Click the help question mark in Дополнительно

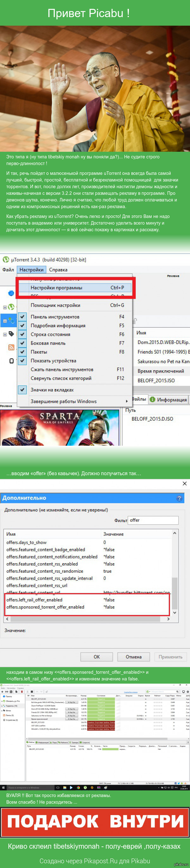point(179,498)
